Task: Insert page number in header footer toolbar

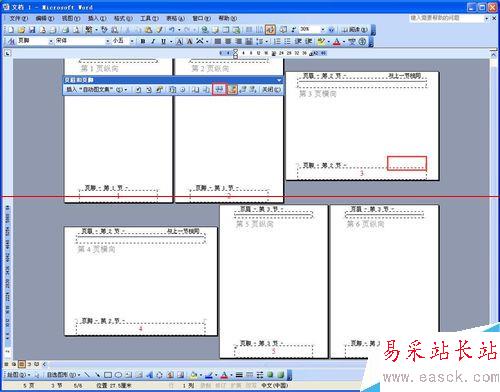Action: coord(139,89)
